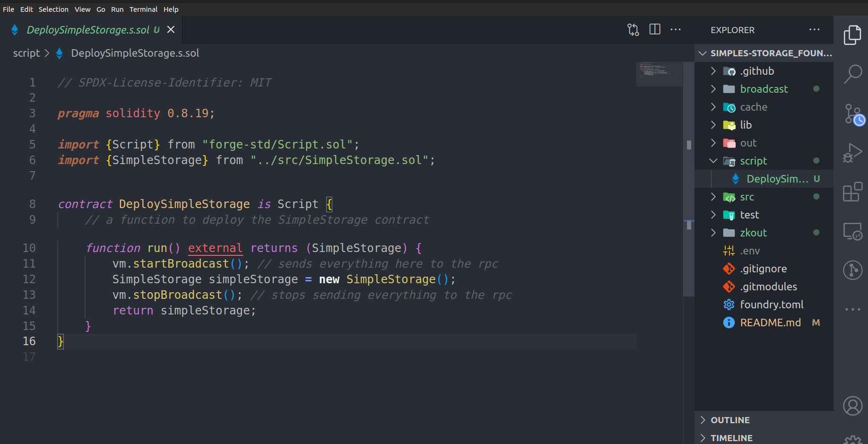Open the Git Graph activity icon
The image size is (868, 444).
click(x=852, y=270)
